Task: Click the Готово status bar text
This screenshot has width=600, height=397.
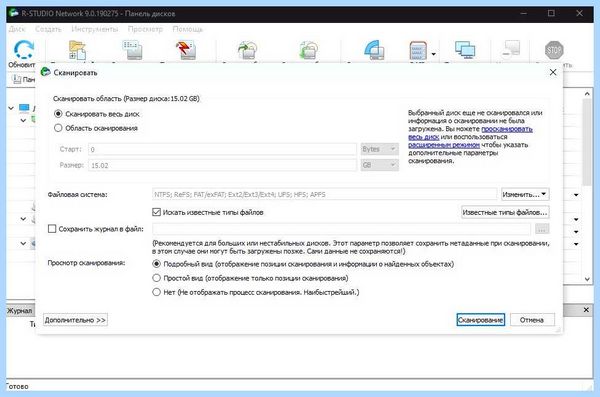Action: (x=18, y=386)
